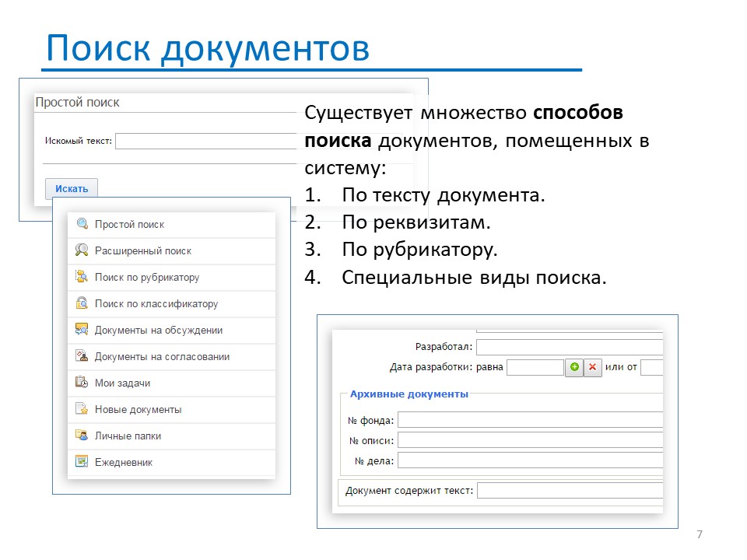The height and width of the screenshot is (560, 747).
Task: Click list item 'По реквизитам.'
Action: 416,222
